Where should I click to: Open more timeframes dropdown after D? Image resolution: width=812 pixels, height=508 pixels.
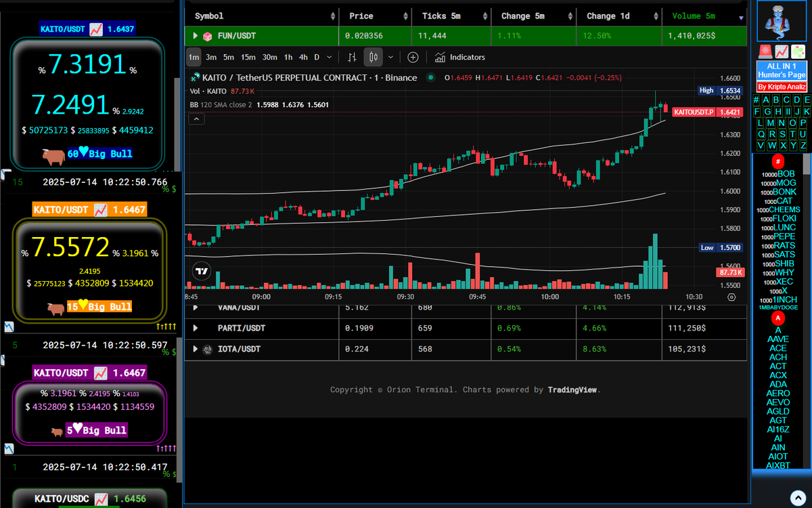click(x=329, y=58)
